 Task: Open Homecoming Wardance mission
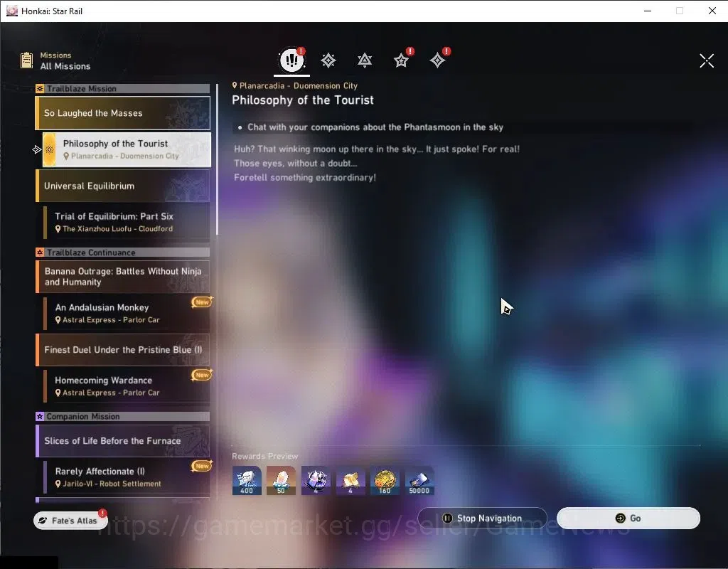(x=127, y=386)
